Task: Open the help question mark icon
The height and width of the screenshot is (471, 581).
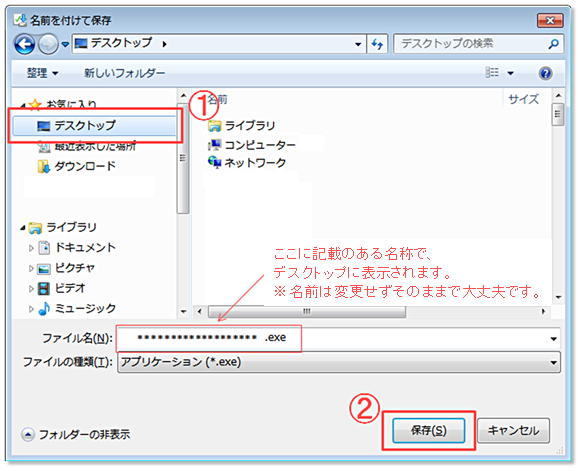Action: coord(545,73)
